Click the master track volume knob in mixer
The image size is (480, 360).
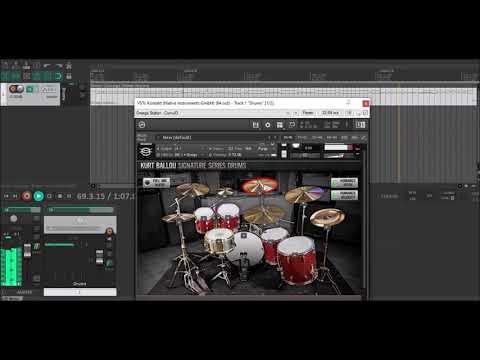pyautogui.click(x=14, y=219)
